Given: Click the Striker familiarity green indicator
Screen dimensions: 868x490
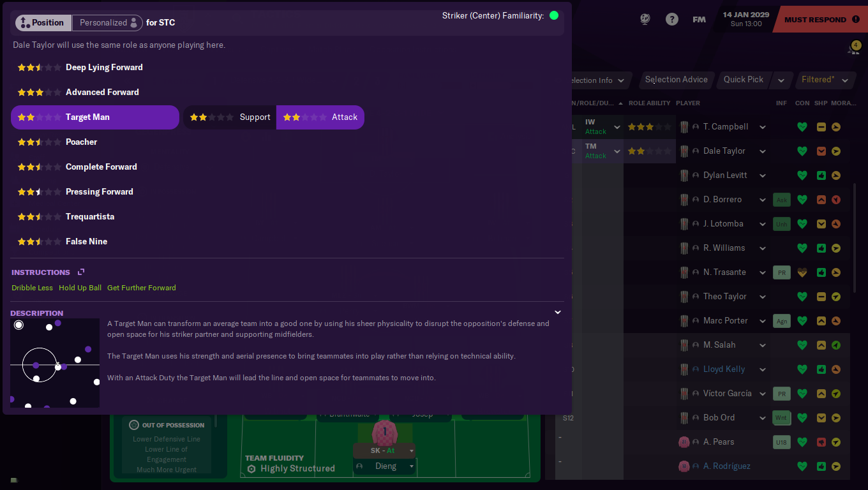Looking at the screenshot, I should pyautogui.click(x=554, y=15).
